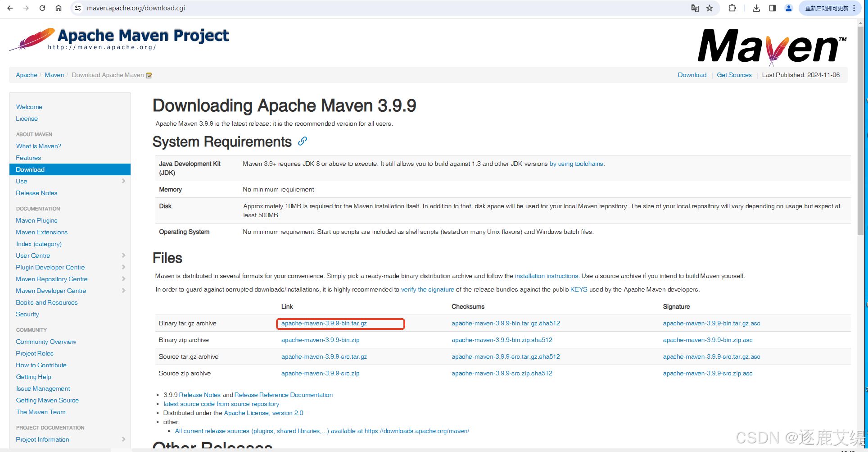Viewport: 868px width, 452px height.
Task: Open Community Overview sidebar link
Action: (46, 342)
